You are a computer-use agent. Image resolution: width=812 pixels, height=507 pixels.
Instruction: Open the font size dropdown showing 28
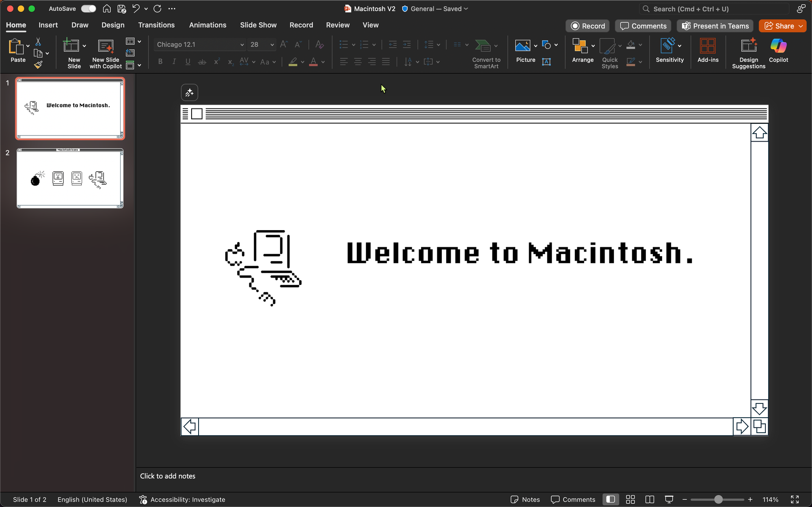click(x=272, y=45)
